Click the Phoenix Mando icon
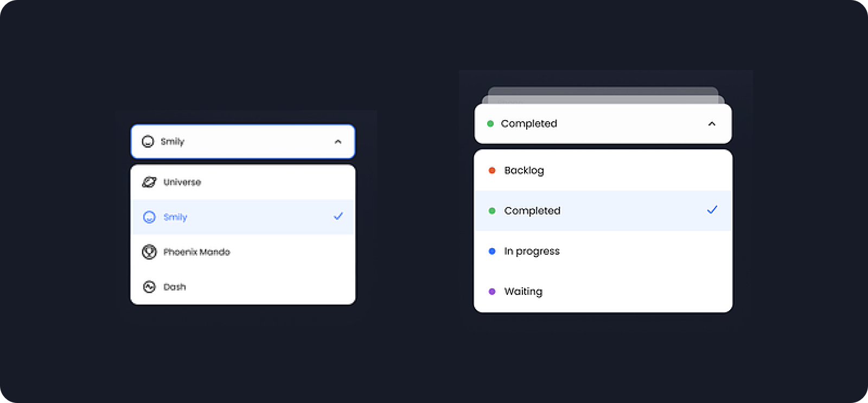Image resolution: width=868 pixels, height=403 pixels. (x=149, y=252)
